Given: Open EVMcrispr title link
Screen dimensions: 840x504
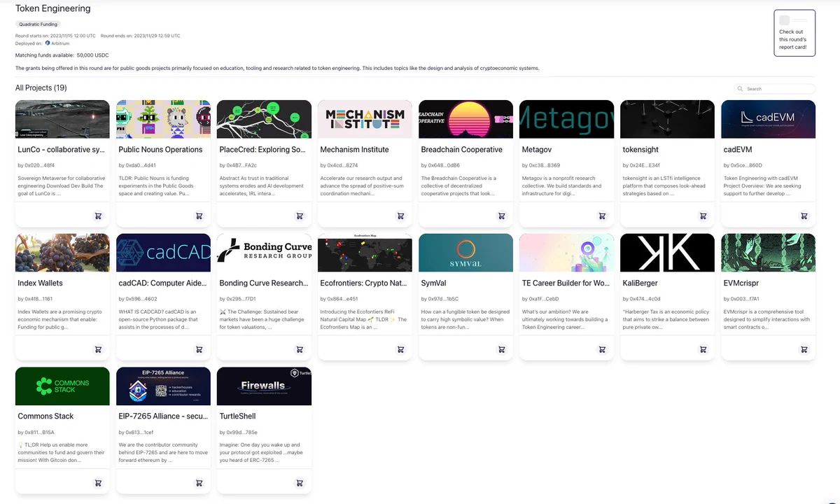Looking at the screenshot, I should [743, 283].
